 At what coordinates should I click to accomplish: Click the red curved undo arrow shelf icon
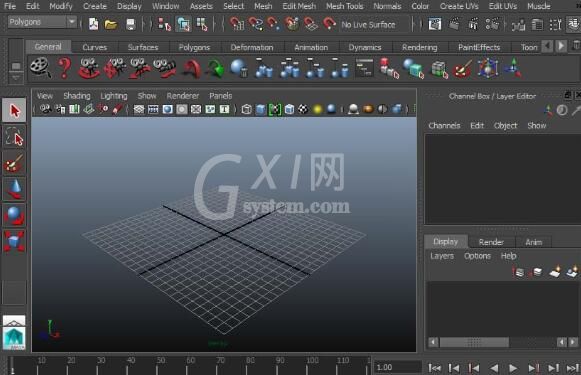192,69
